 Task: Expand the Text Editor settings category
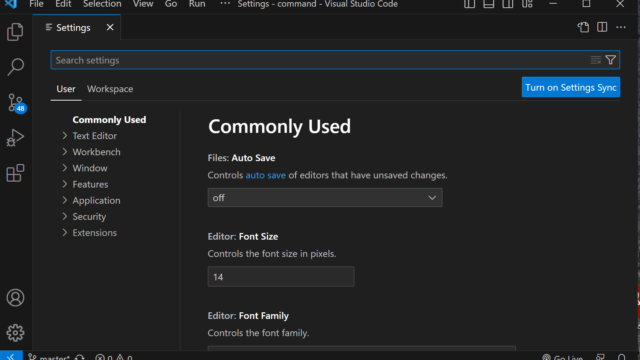click(64, 136)
